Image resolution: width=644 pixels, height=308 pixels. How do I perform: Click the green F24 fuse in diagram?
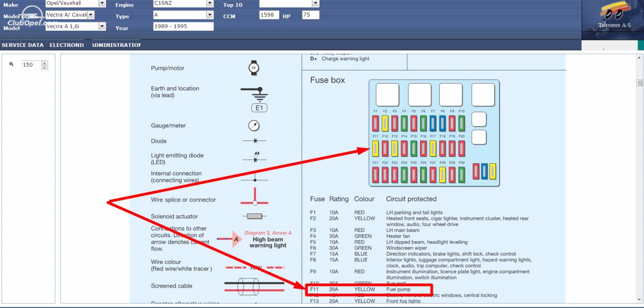click(404, 175)
